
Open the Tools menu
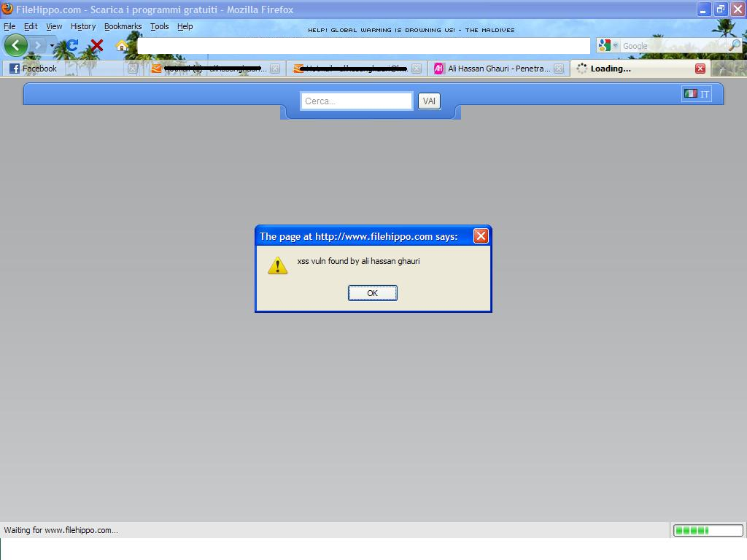coord(160,26)
